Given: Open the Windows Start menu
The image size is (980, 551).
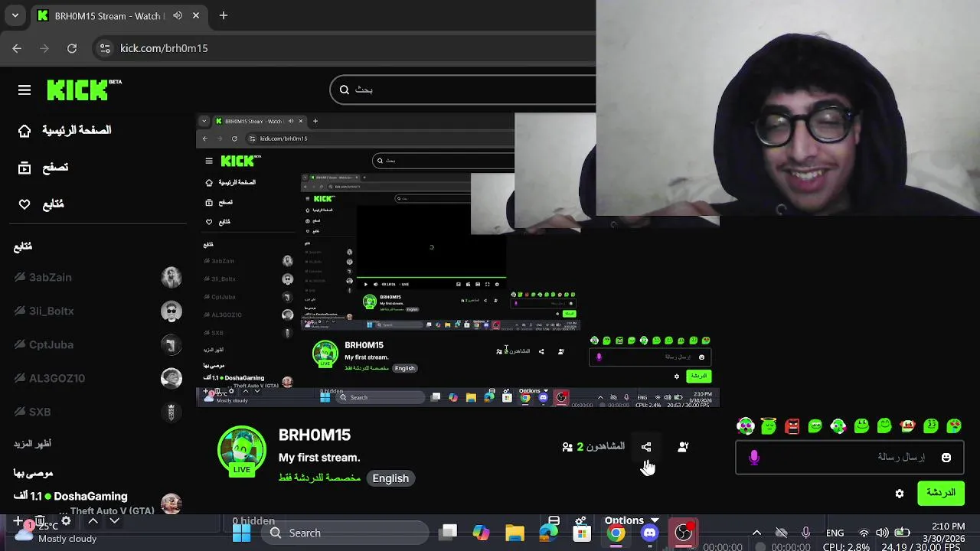Looking at the screenshot, I should (x=241, y=533).
